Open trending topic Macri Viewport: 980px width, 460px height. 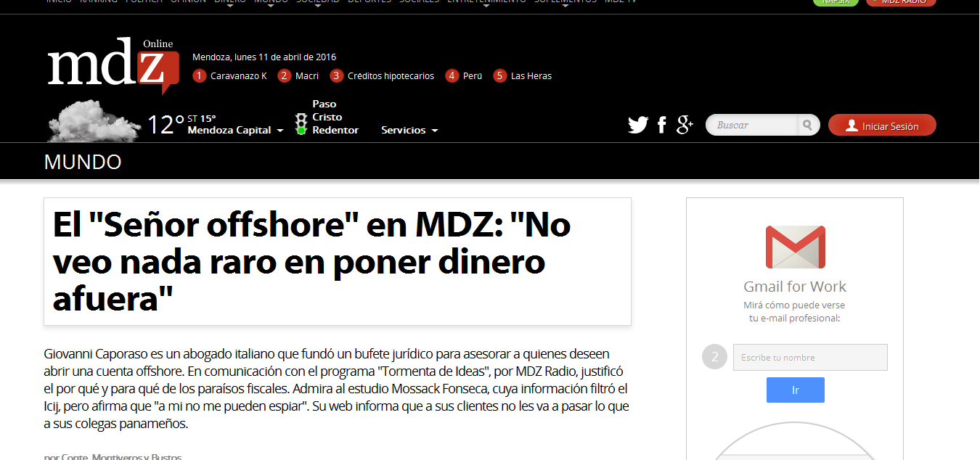307,76
